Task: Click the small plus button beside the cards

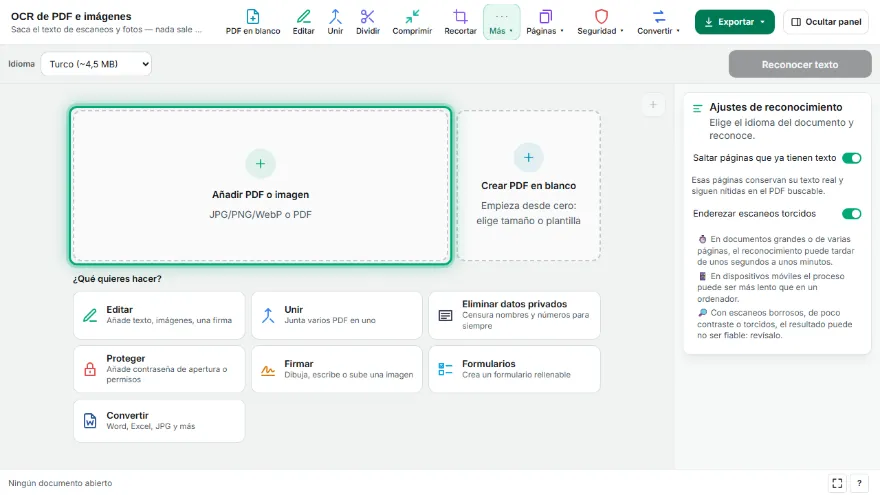Action: (x=653, y=104)
